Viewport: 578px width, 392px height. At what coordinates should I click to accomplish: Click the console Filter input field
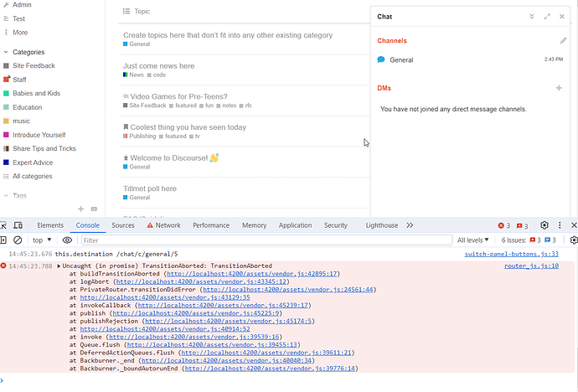click(x=267, y=240)
